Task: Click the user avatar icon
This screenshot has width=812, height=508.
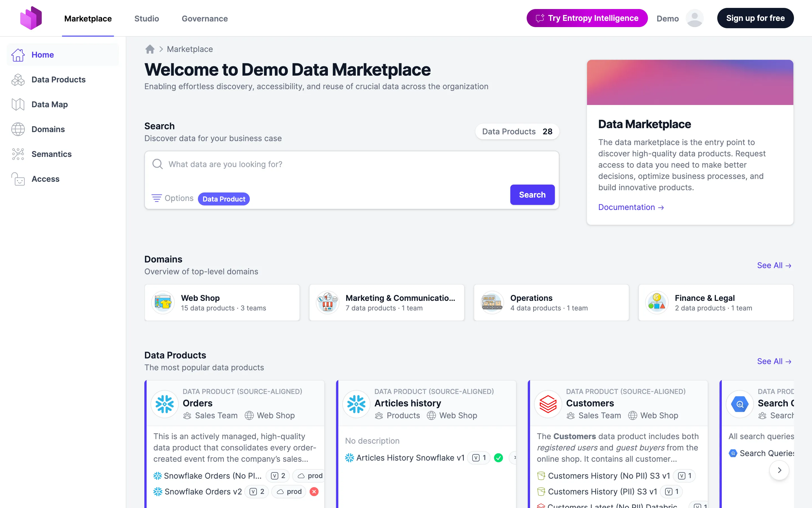Action: pyautogui.click(x=694, y=18)
